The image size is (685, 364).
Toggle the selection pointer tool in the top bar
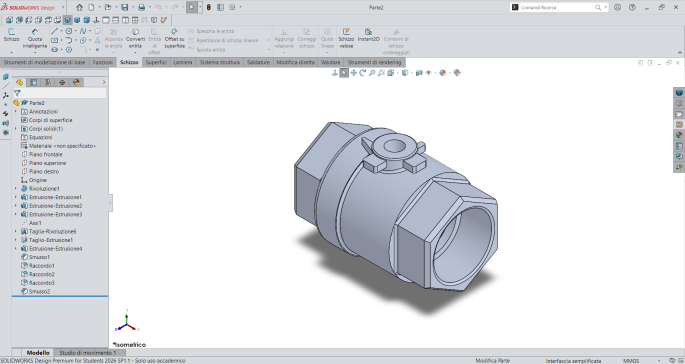pyautogui.click(x=191, y=7)
